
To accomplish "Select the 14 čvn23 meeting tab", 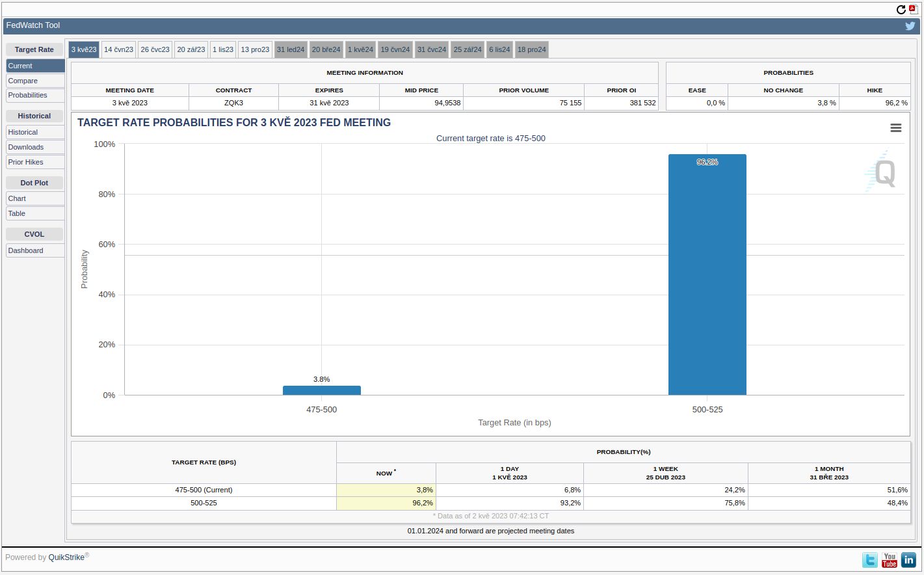I will tap(118, 49).
